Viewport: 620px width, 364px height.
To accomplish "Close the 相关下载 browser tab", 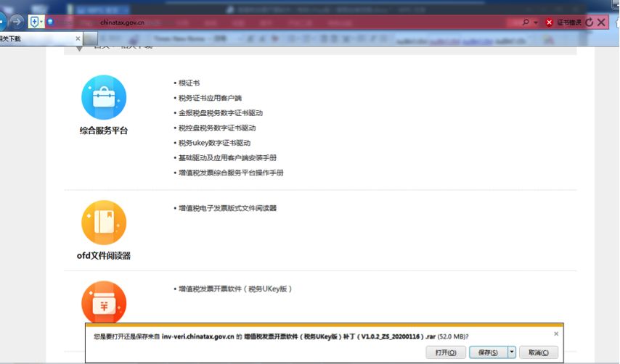I will click(x=78, y=38).
